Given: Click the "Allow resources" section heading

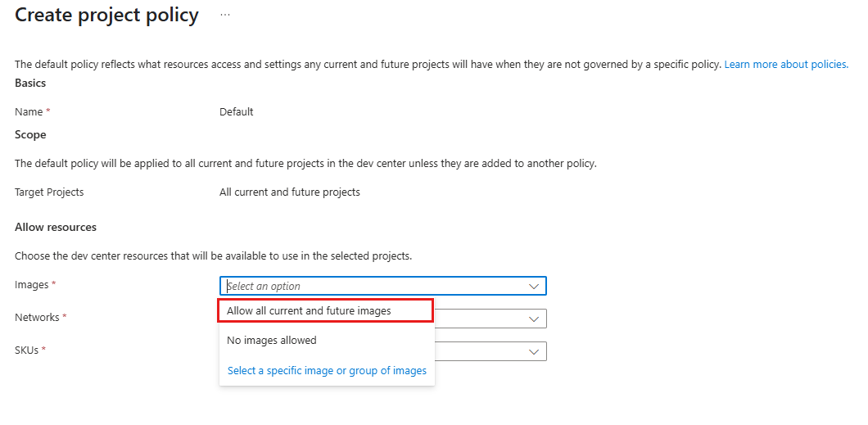Looking at the screenshot, I should 56,227.
